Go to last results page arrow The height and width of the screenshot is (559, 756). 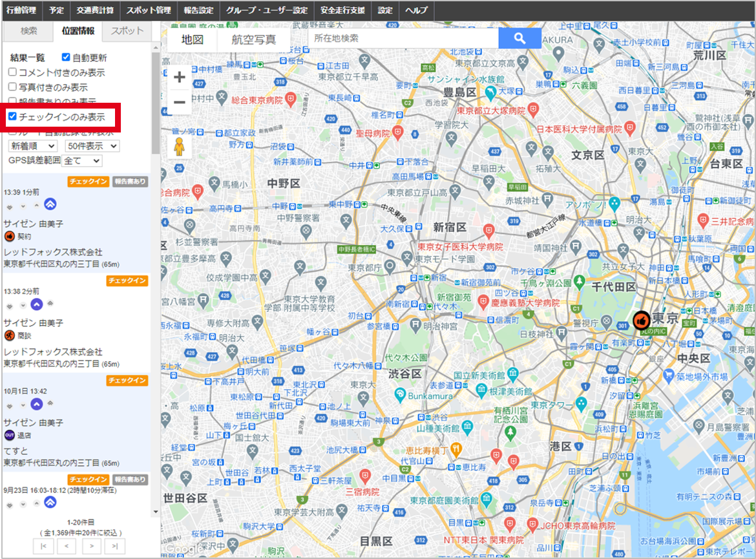pos(115,546)
